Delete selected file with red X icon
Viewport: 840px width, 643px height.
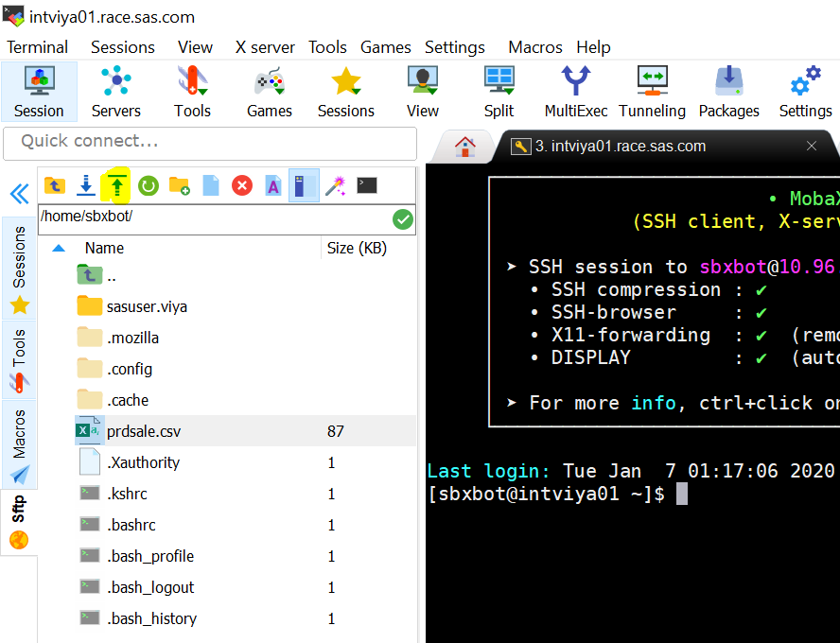[242, 185]
